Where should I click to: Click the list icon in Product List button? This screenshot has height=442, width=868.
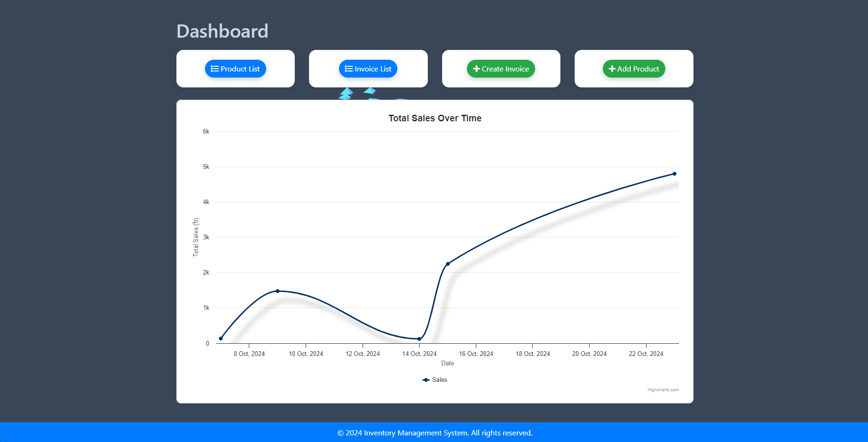tap(215, 69)
